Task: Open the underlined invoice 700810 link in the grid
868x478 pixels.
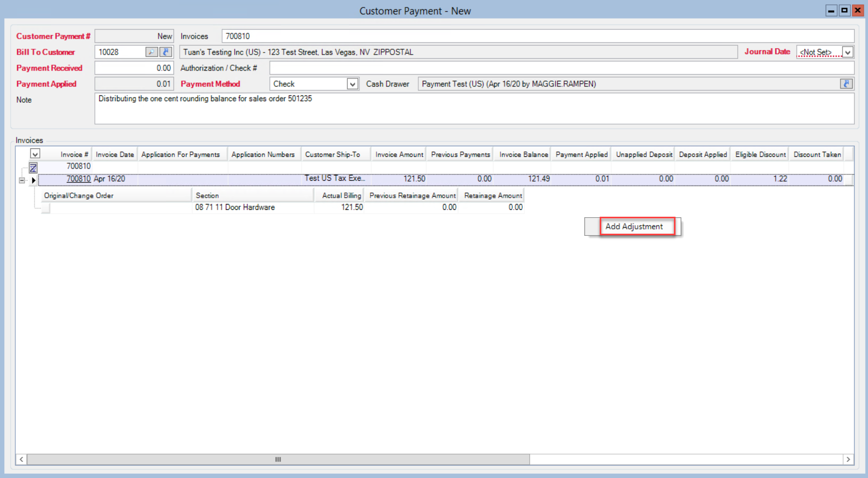Action: click(78, 179)
